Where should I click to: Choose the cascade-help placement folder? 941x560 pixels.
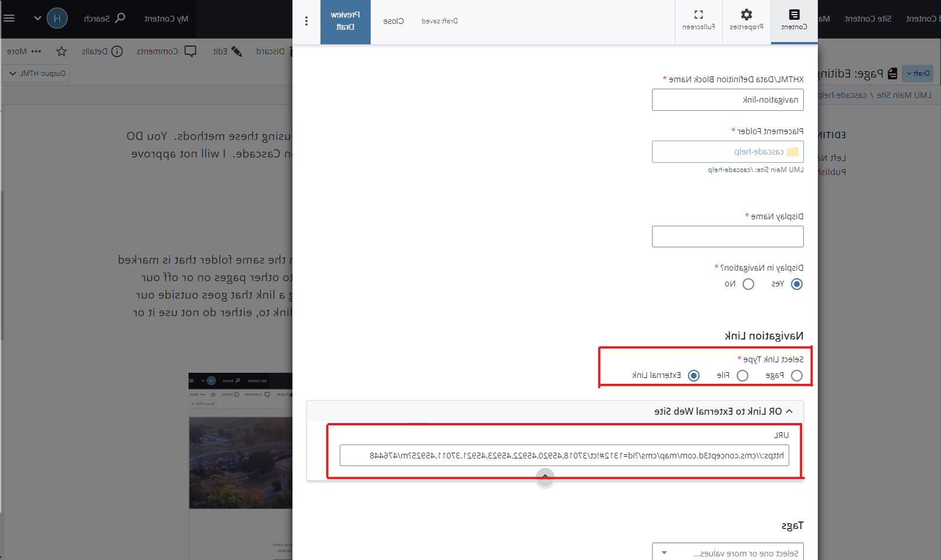[728, 152]
